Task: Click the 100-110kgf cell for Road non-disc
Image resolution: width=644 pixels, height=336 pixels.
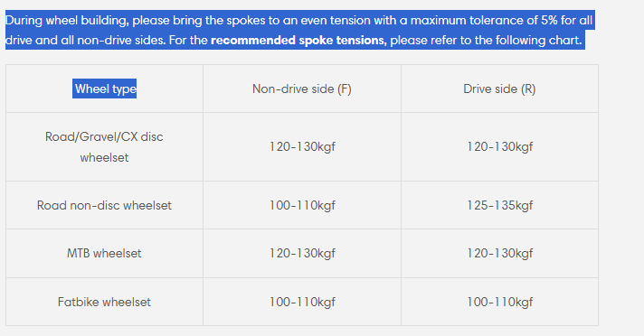Action: point(302,205)
